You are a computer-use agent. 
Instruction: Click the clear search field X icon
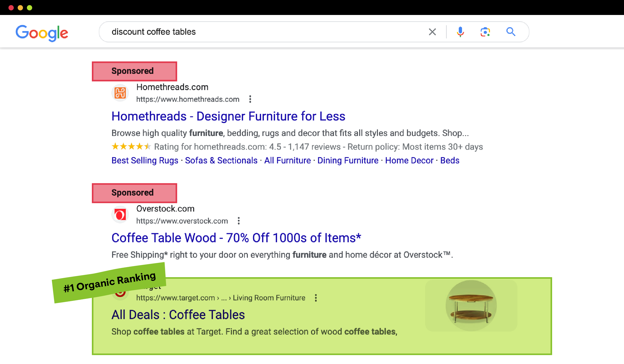[432, 31]
